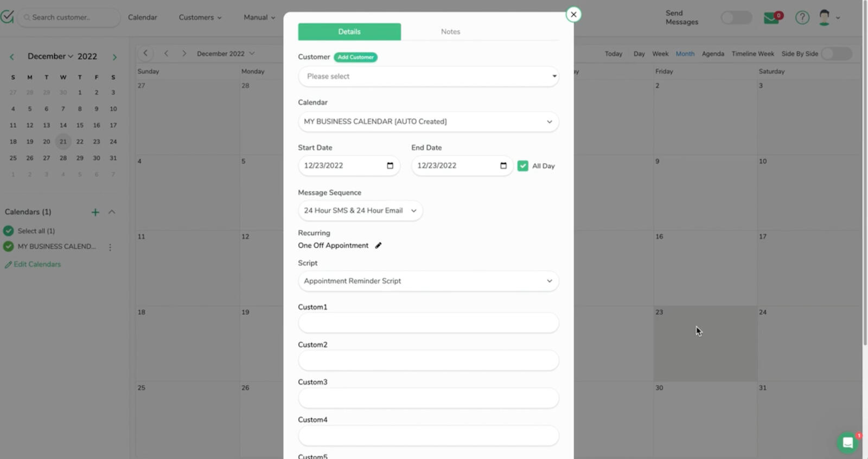
Task: Enable the Side By Side toggle
Action: tap(835, 54)
